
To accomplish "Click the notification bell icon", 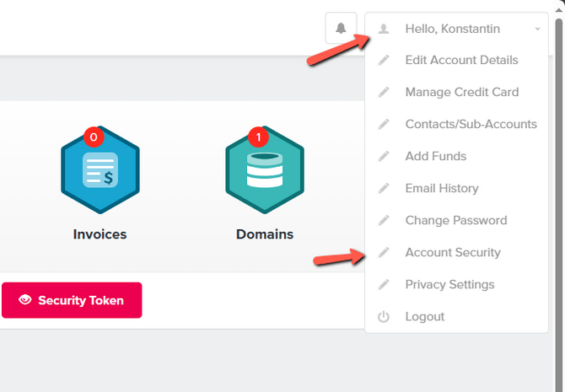I will coord(341,29).
